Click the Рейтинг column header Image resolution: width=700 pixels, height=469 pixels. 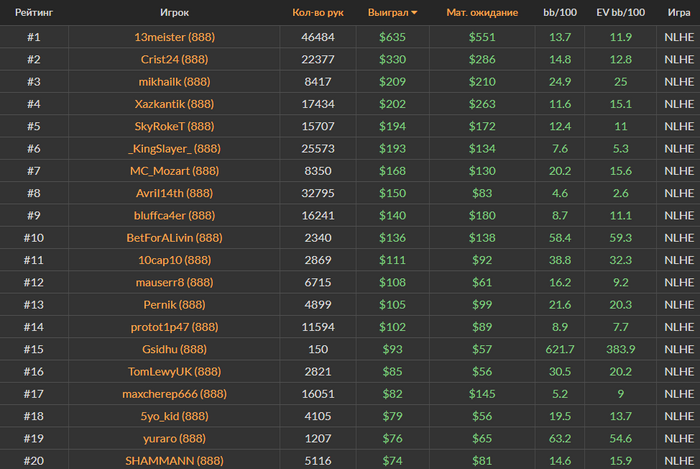tap(34, 12)
